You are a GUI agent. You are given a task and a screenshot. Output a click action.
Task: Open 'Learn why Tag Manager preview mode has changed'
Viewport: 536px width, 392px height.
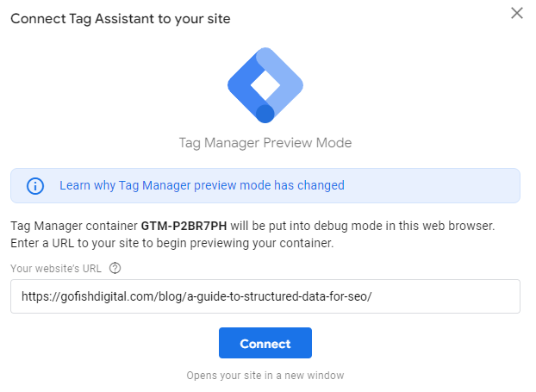(x=202, y=185)
